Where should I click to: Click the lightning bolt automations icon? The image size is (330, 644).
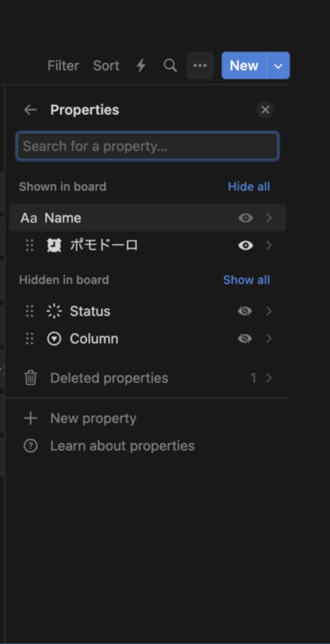(x=141, y=66)
